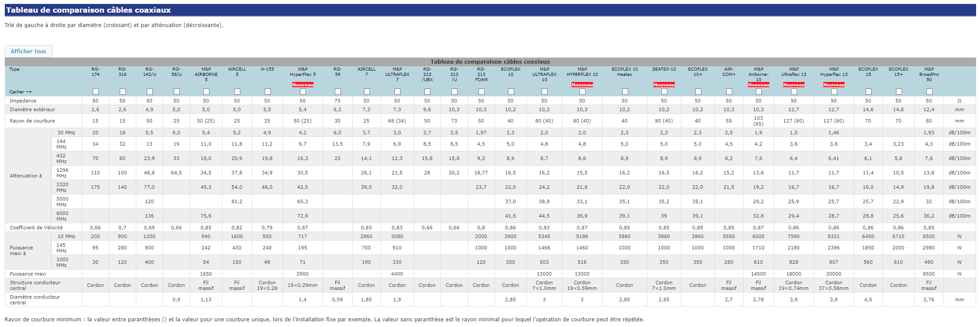Click the 145 MHz power row header
980x327 pixels.
click(x=61, y=248)
